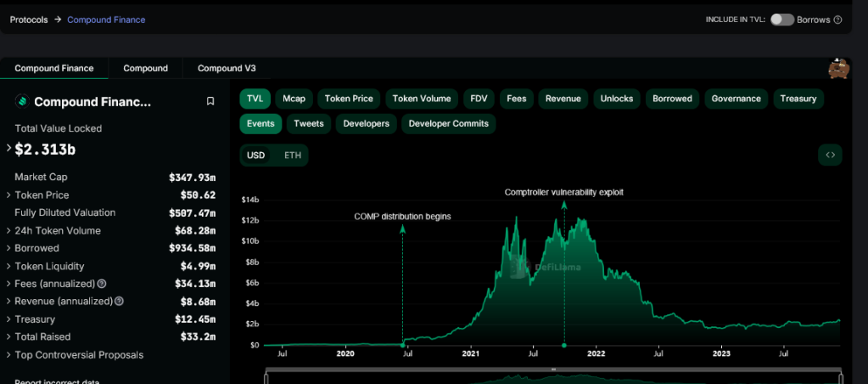Open Compound Finance breadcrumb link
Viewport: 868px width, 384px height.
(x=106, y=20)
